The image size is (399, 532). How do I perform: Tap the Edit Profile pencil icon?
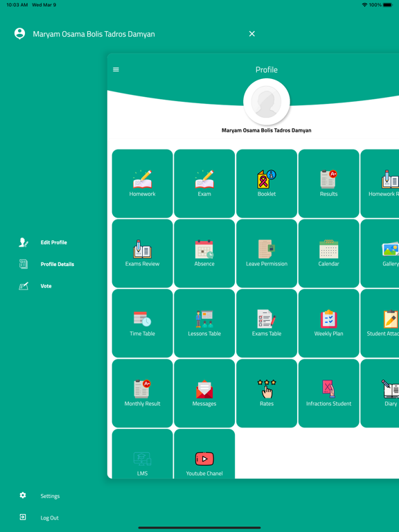[24, 242]
